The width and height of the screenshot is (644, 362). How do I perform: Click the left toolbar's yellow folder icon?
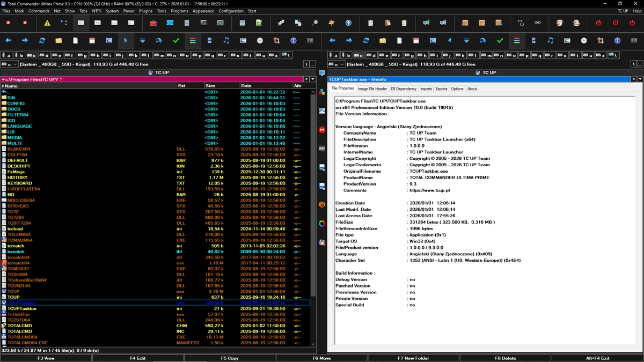(58, 41)
